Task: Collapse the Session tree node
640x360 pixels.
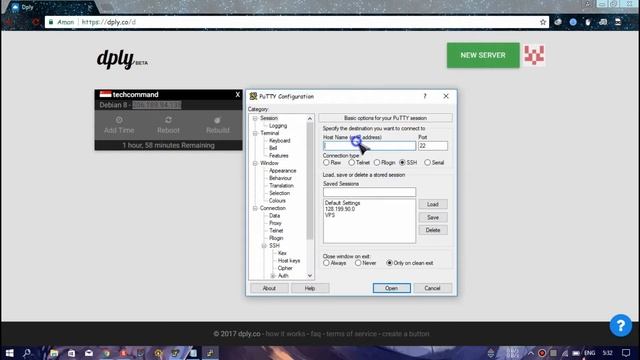Action: pyautogui.click(x=255, y=118)
